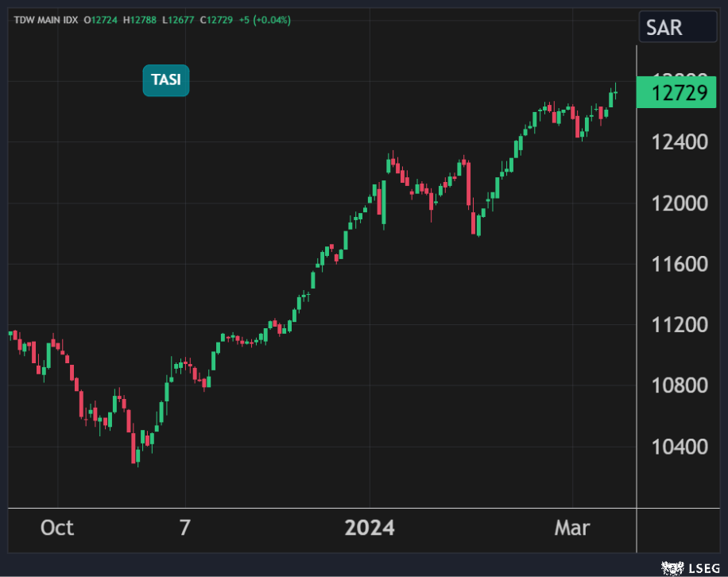Viewport: 728px width, 577px height.
Task: Click the Oct date axis label
Action: [x=57, y=528]
